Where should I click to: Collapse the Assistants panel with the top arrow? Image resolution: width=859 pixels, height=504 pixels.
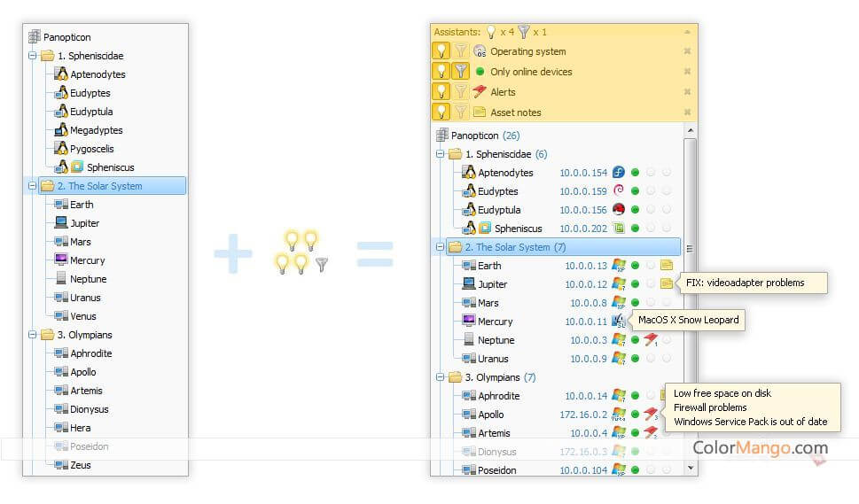pos(687,32)
